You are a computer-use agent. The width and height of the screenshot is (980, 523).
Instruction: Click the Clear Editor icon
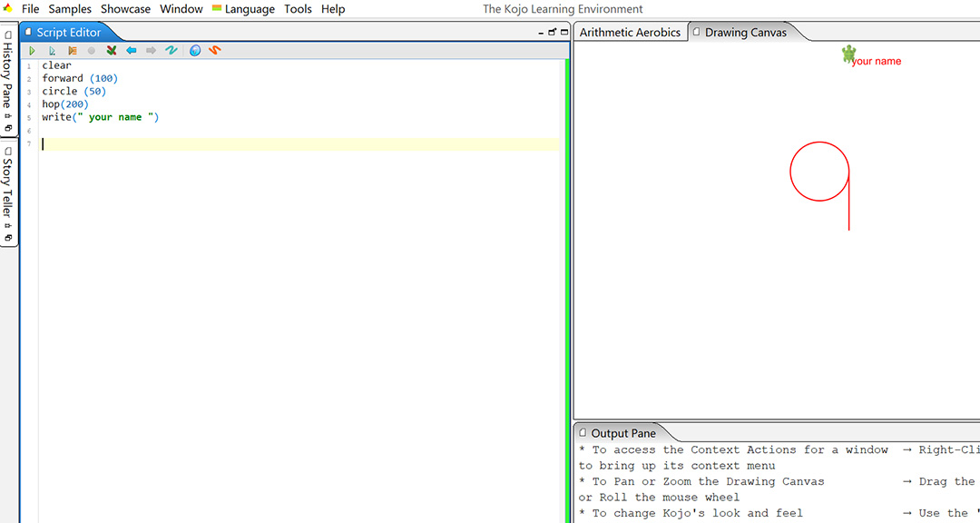tap(112, 51)
